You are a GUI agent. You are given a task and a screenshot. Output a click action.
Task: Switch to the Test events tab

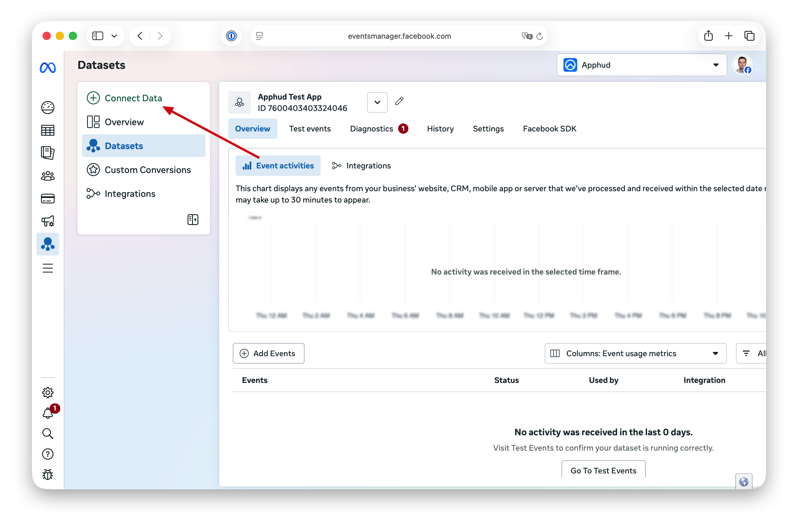coord(310,129)
